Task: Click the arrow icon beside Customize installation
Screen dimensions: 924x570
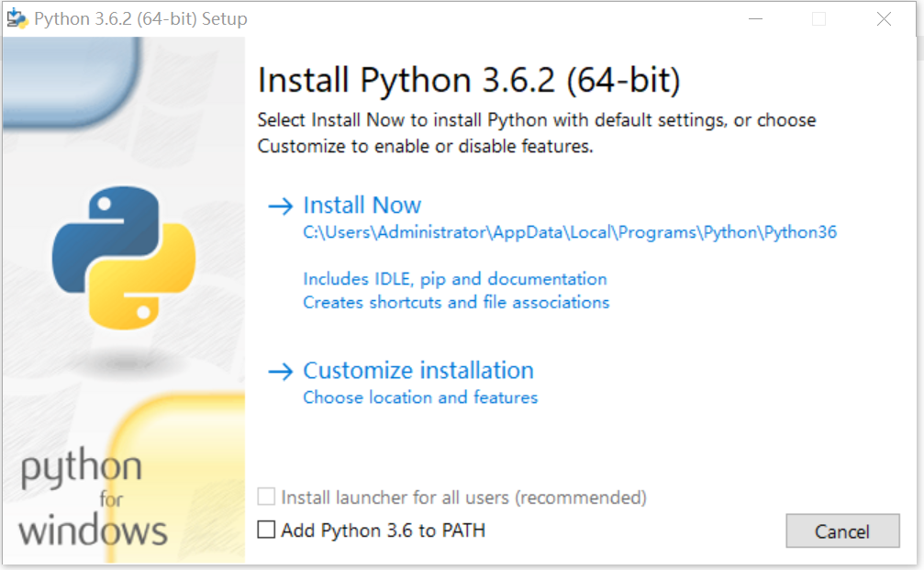Action: pyautogui.click(x=280, y=371)
